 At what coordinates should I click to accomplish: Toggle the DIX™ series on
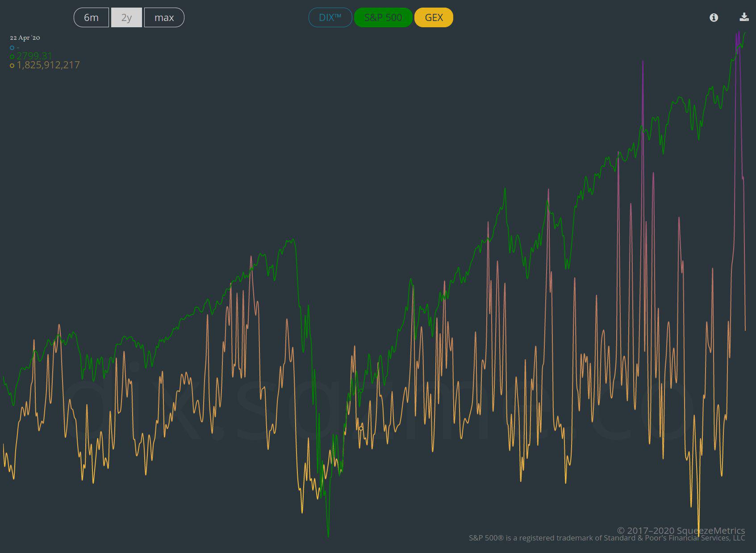coord(330,17)
